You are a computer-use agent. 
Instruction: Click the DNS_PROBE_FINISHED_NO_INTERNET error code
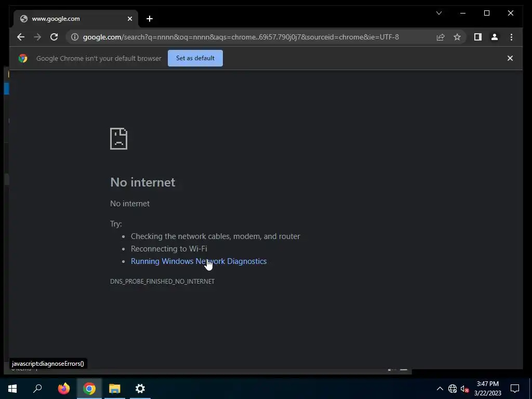pyautogui.click(x=162, y=281)
